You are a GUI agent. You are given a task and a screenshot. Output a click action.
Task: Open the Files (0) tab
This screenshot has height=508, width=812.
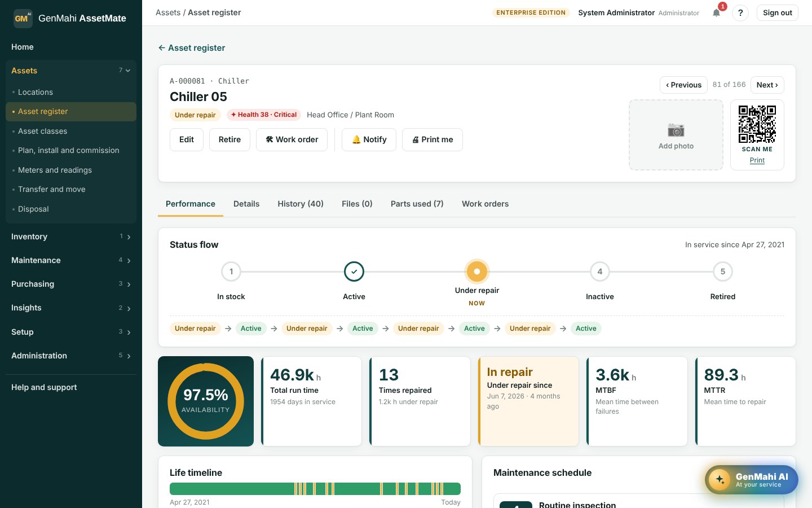point(357,204)
